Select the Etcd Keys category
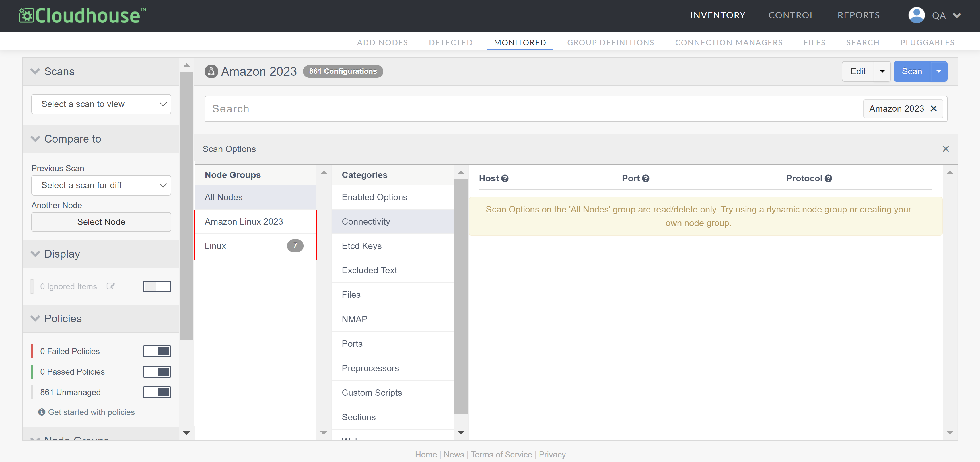980x462 pixels. tap(393, 246)
